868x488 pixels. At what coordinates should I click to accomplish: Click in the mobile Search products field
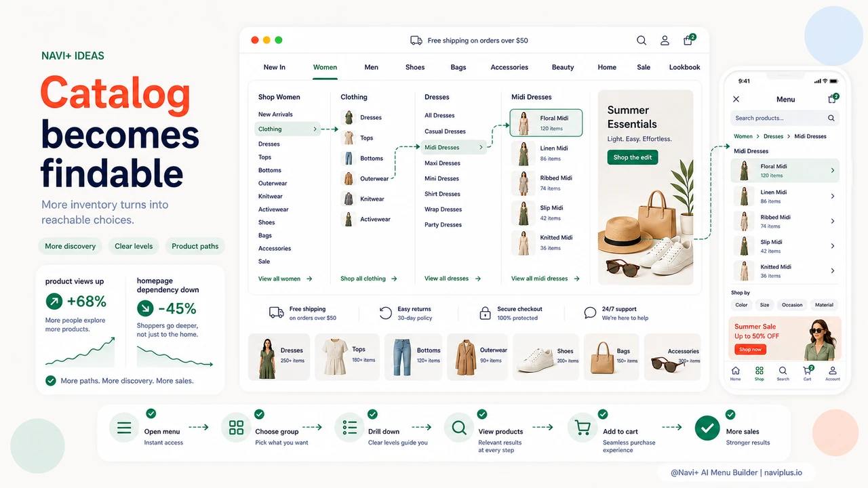point(785,118)
